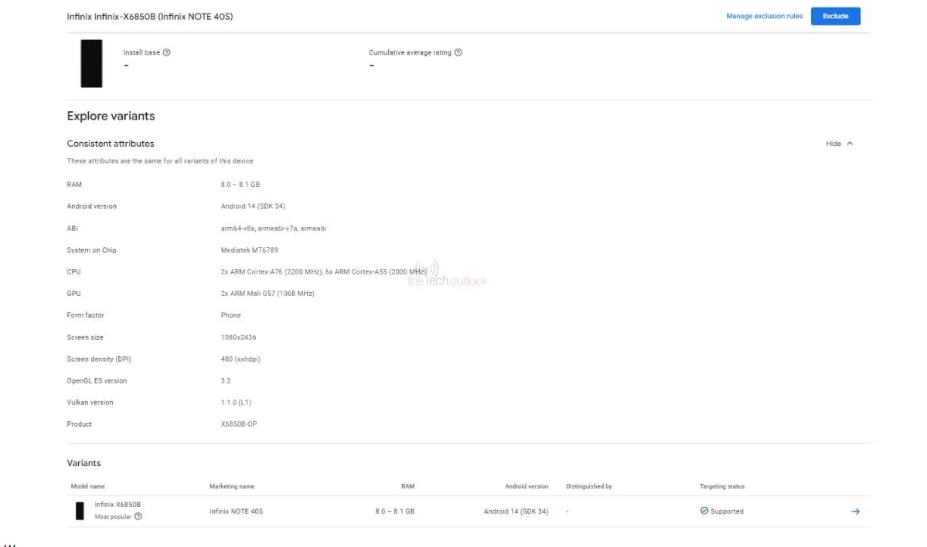Image resolution: width=927 pixels, height=547 pixels.
Task: Click the large device thumbnail image
Action: tap(91, 63)
